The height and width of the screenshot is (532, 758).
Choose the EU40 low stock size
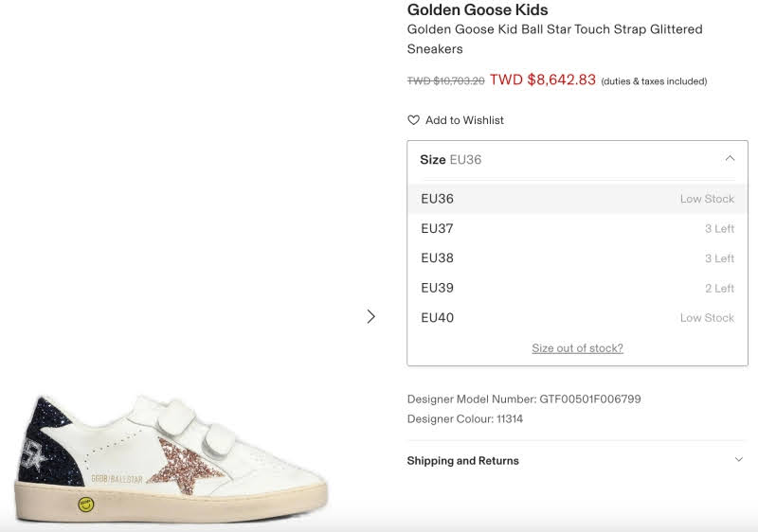click(437, 317)
